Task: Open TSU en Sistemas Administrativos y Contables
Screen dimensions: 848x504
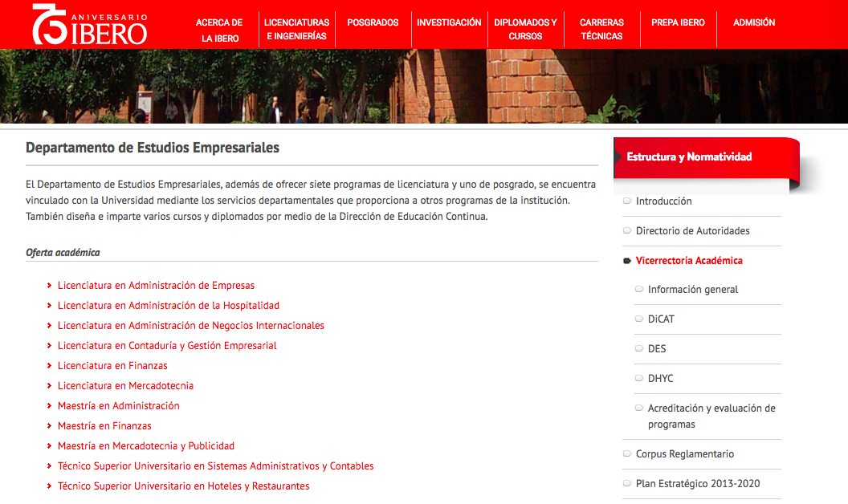Action: [x=215, y=465]
